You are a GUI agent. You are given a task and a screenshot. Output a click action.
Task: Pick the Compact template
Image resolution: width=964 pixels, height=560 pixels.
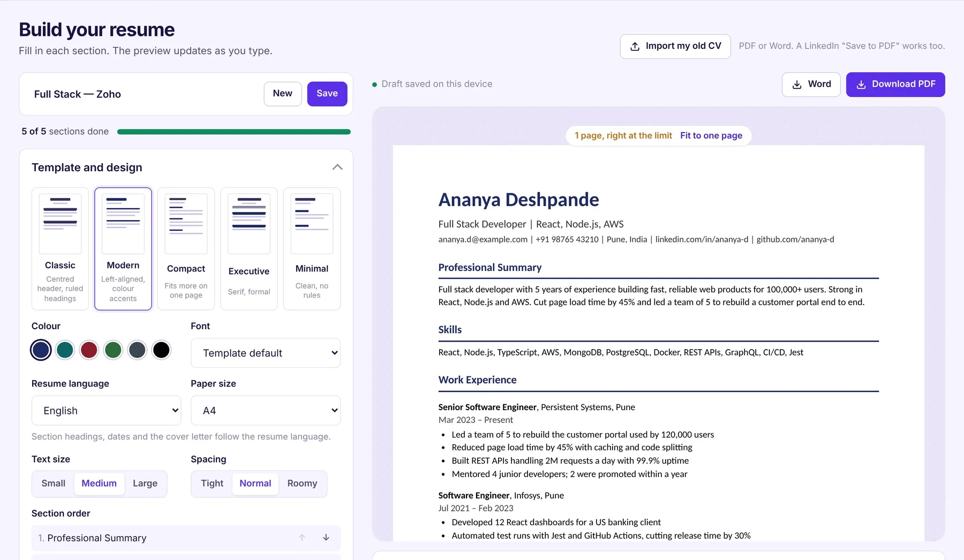tap(186, 248)
